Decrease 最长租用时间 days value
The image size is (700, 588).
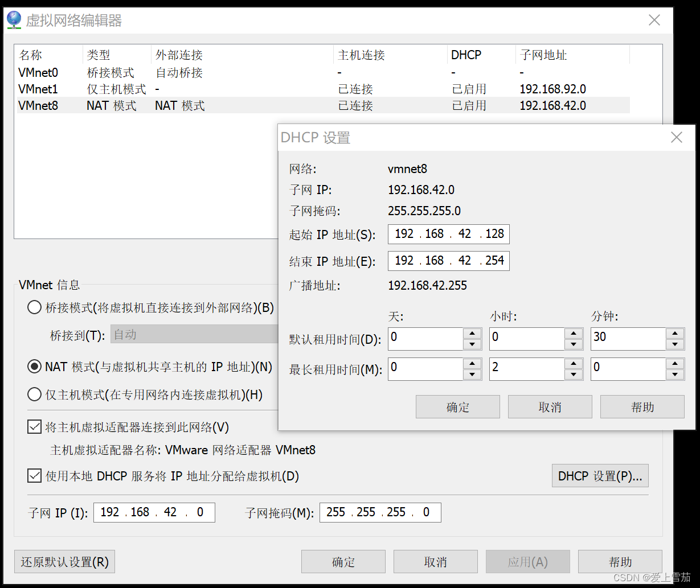pos(472,374)
